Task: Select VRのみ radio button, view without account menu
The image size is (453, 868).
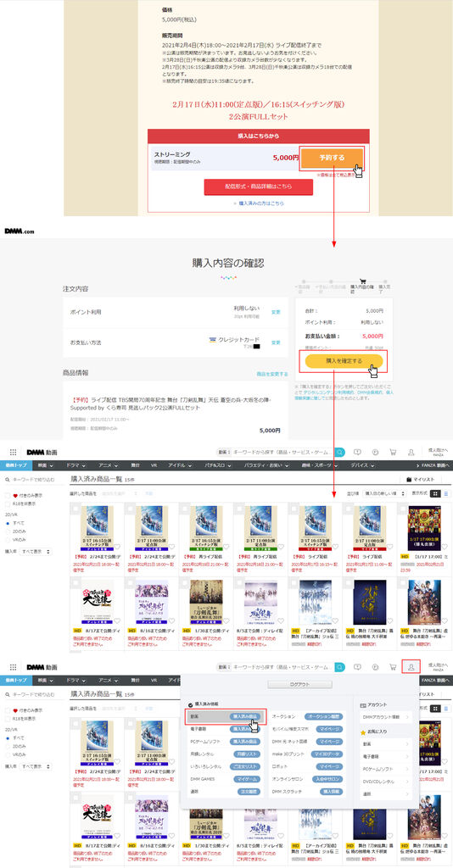Action: coord(8,539)
